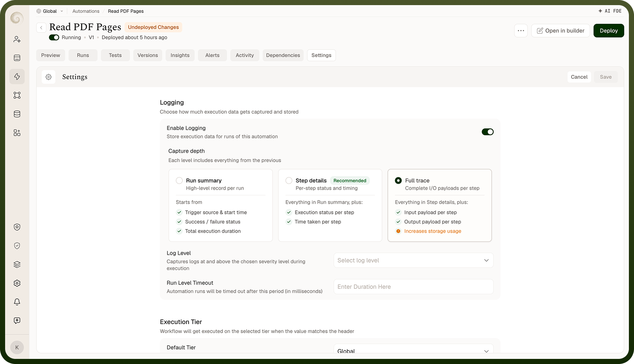The width and height of the screenshot is (634, 364).
Task: Open the apps grid icon in sidebar
Action: click(17, 133)
